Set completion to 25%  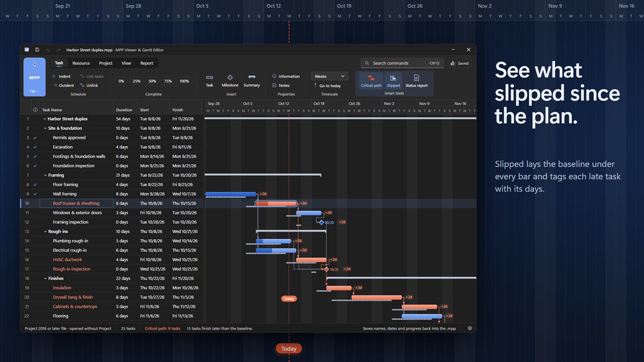[136, 81]
